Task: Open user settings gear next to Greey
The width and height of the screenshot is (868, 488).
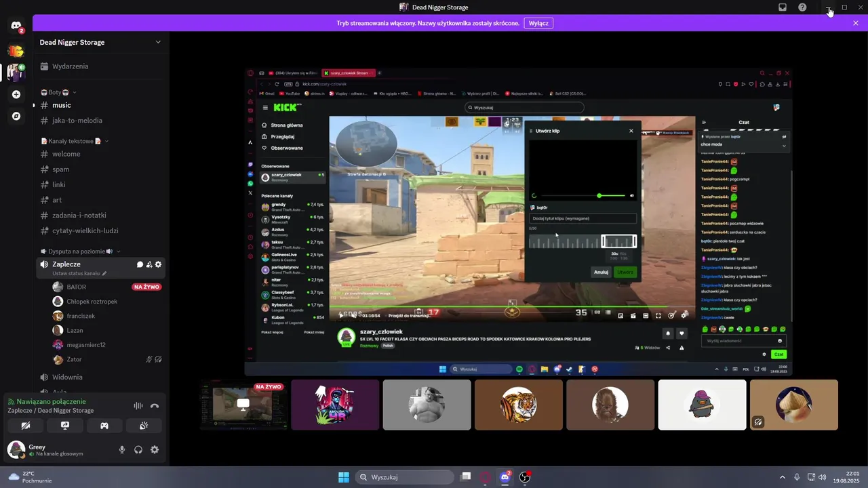Action: pyautogui.click(x=155, y=449)
